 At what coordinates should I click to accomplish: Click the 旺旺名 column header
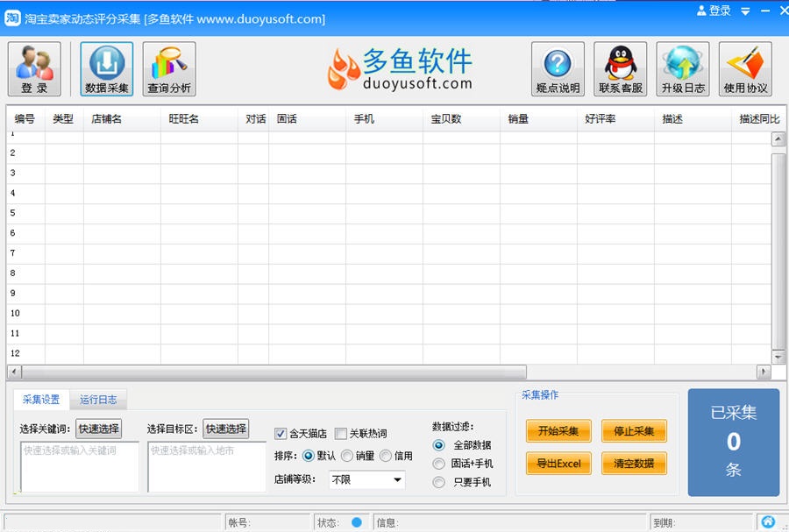(x=199, y=119)
